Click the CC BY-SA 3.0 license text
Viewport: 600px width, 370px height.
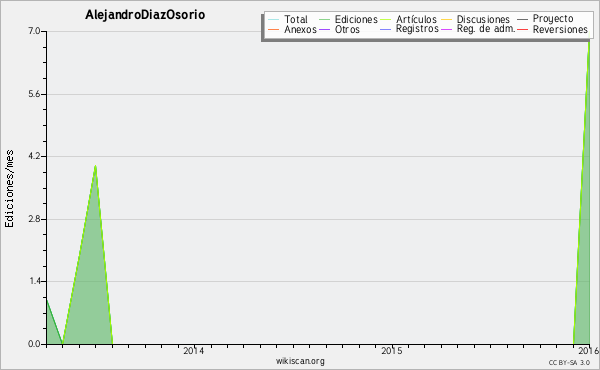pyautogui.click(x=569, y=363)
